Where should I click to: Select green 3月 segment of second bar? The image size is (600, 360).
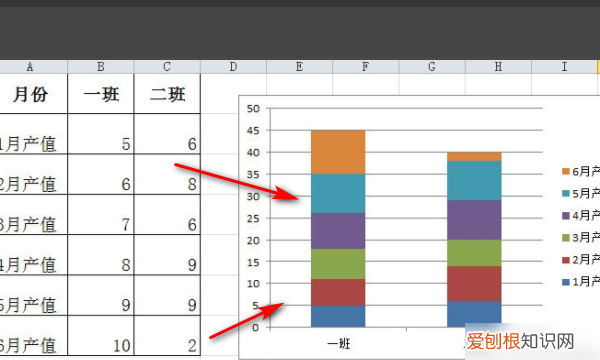click(474, 253)
